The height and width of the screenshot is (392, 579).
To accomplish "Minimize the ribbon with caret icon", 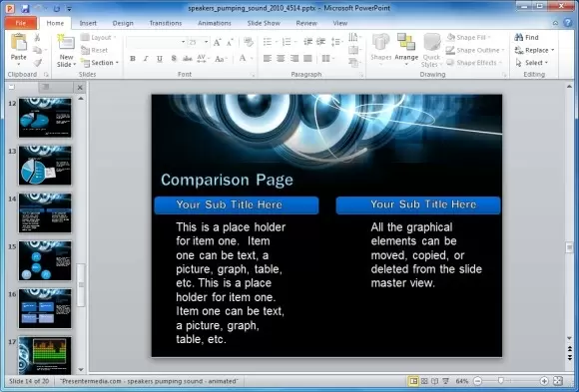I will (555, 23).
